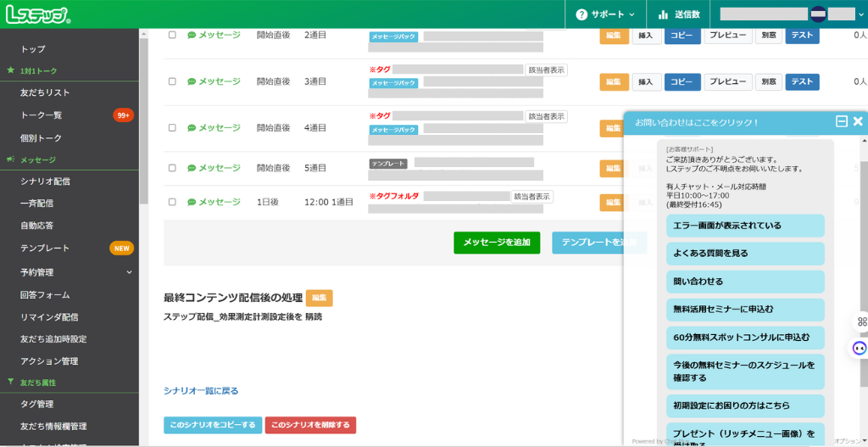Click the 99+ badge on トーク一覧
868x447 pixels.
point(124,115)
